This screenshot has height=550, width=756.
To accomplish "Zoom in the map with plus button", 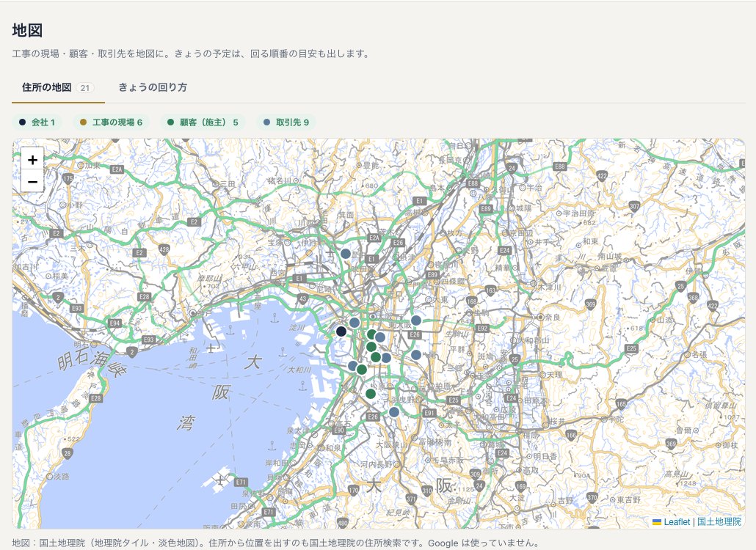I will 32,159.
